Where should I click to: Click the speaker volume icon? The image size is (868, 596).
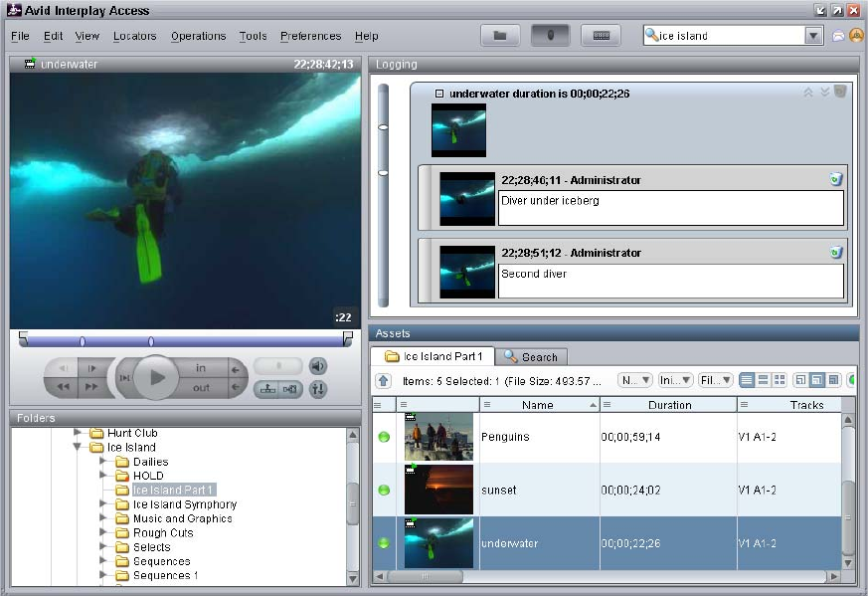coord(317,366)
